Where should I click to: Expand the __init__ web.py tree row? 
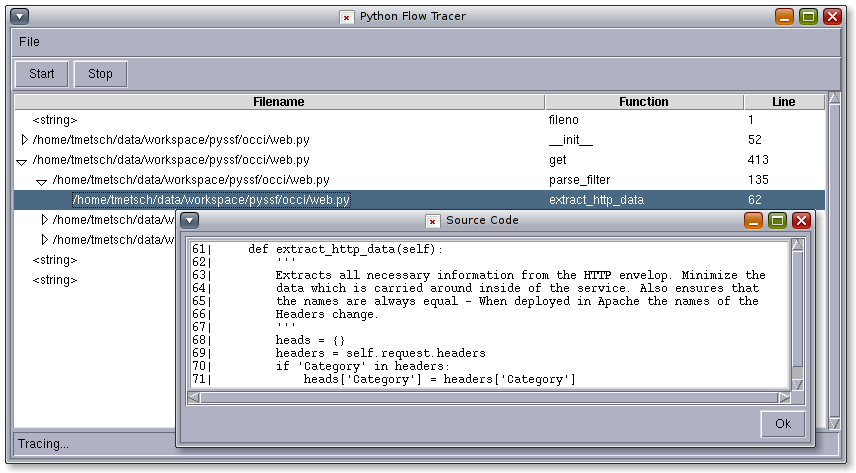[x=24, y=140]
